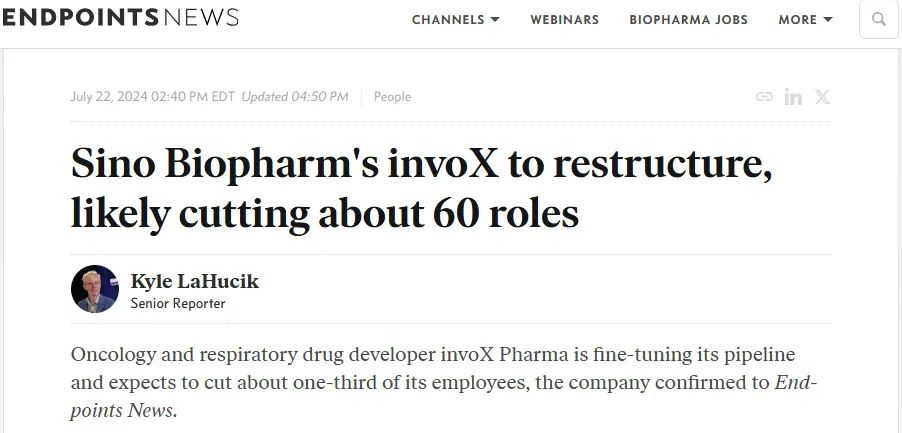Open the People category link
The image size is (902, 433).
click(392, 97)
